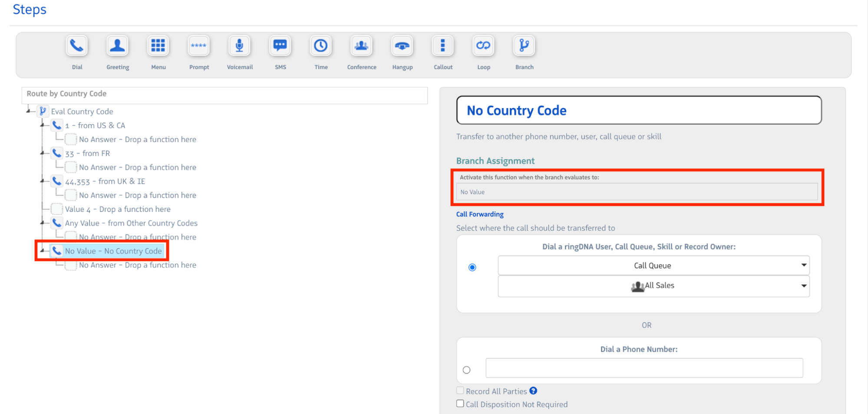The width and height of the screenshot is (868, 414).
Task: Select the ringDNA user radio button
Action: [472, 267]
